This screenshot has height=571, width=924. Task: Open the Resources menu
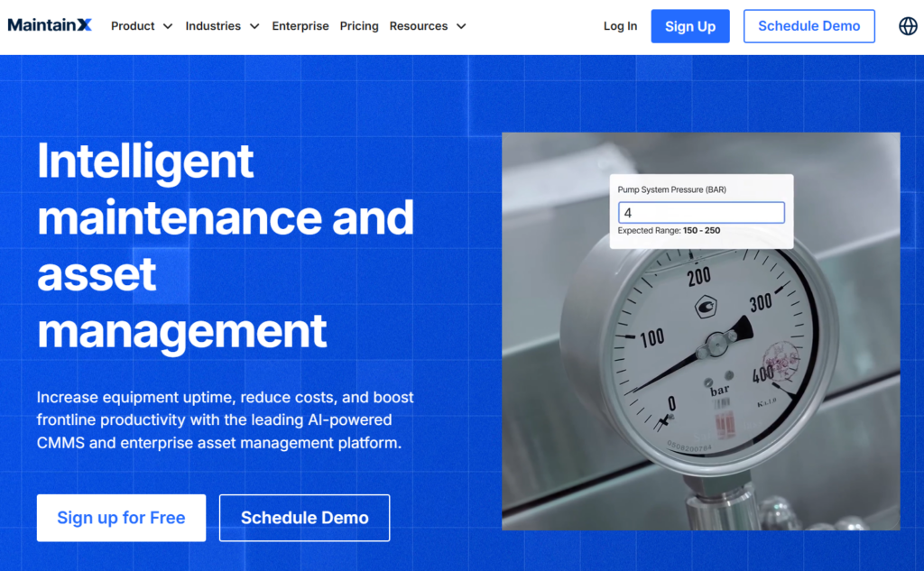(x=419, y=26)
